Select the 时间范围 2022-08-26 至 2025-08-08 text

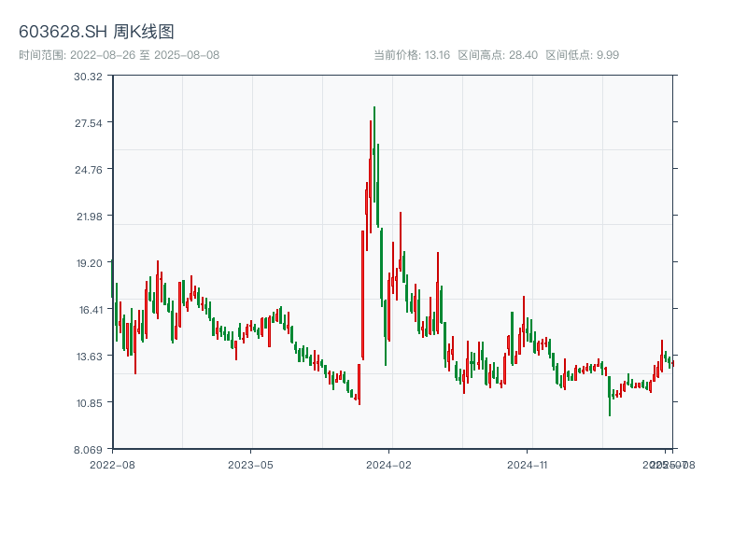[120, 55]
